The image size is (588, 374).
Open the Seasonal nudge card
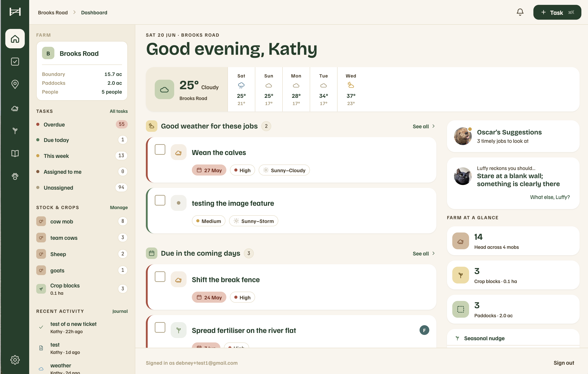513,338
